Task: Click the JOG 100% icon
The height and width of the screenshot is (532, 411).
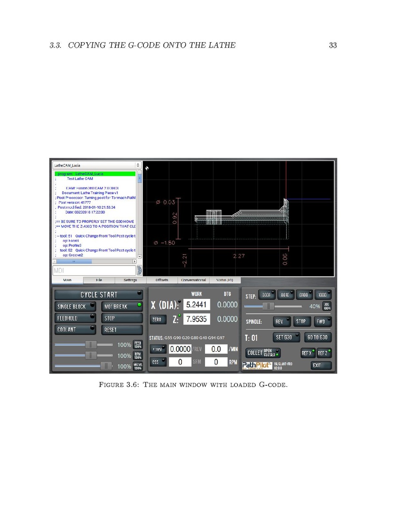Action: (327, 306)
